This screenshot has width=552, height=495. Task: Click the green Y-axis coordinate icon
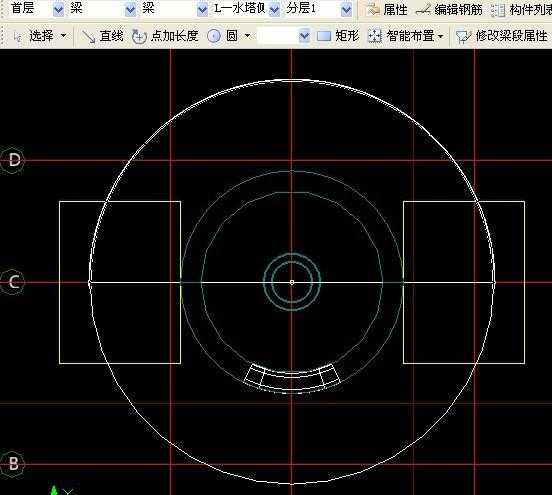[x=54, y=490]
